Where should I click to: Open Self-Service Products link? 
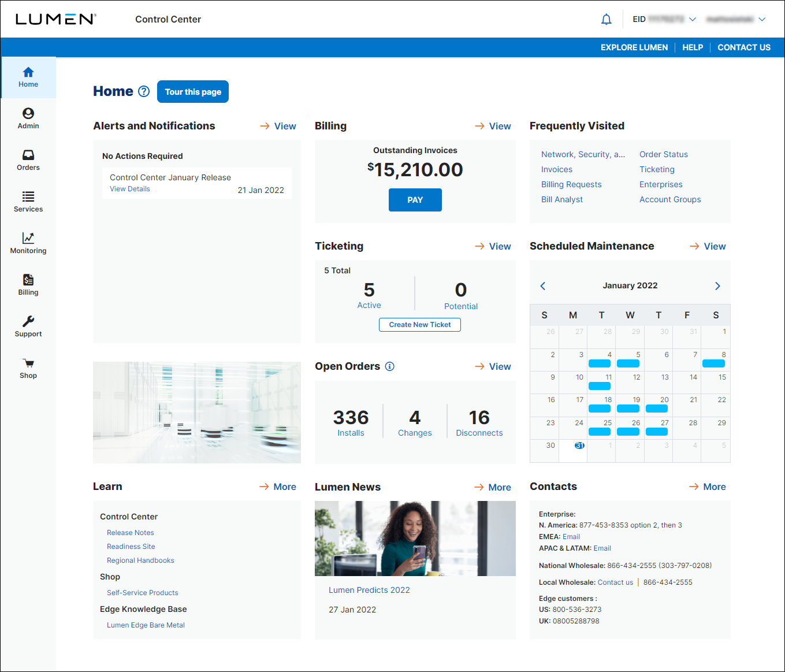pyautogui.click(x=143, y=593)
